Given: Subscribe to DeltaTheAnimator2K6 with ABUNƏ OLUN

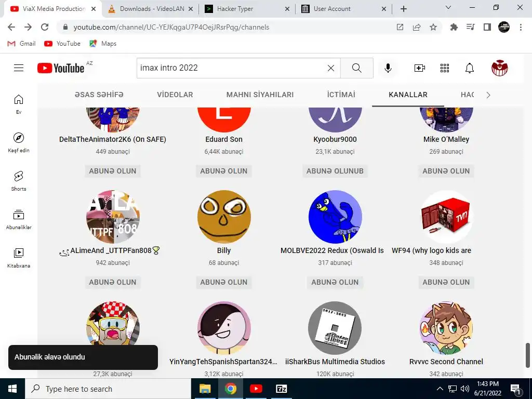Looking at the screenshot, I should (113, 171).
